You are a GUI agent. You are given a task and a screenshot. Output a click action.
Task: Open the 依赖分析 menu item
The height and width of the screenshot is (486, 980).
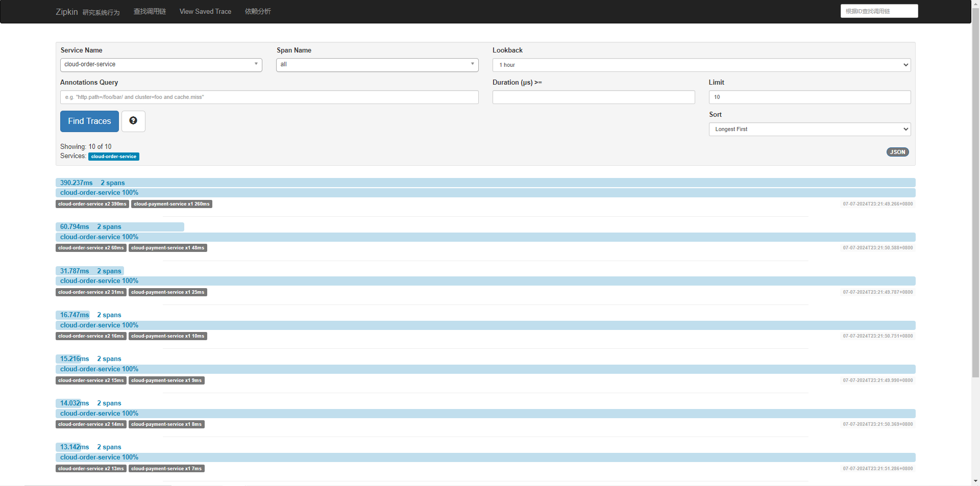pos(258,11)
